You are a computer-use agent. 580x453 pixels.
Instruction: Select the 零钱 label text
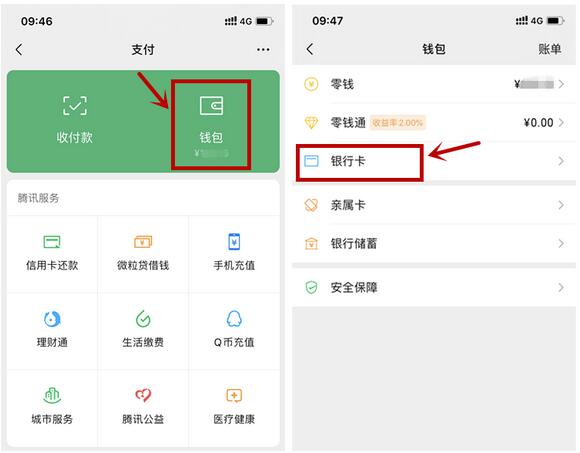coord(342,84)
